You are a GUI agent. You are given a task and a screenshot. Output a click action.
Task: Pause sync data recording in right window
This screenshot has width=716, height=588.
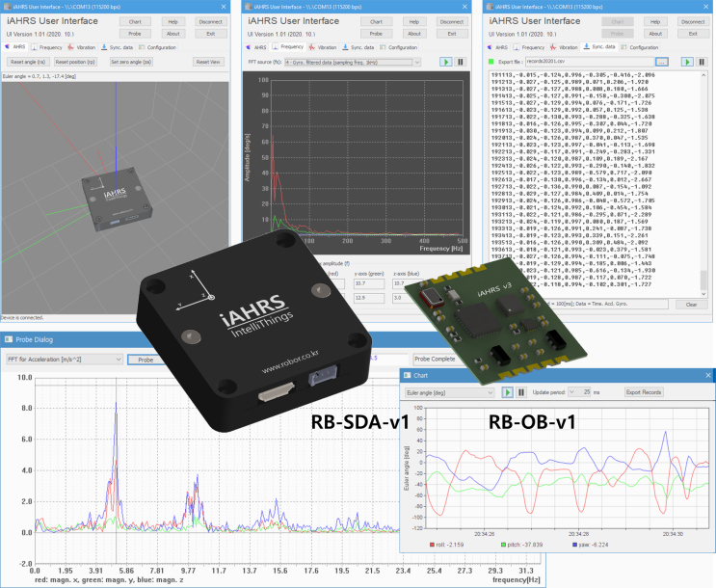(702, 62)
